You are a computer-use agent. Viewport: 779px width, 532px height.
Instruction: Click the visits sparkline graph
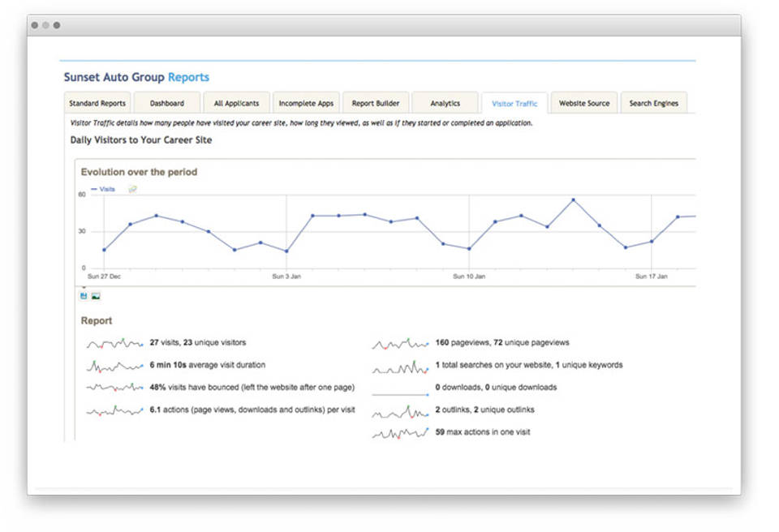[114, 343]
